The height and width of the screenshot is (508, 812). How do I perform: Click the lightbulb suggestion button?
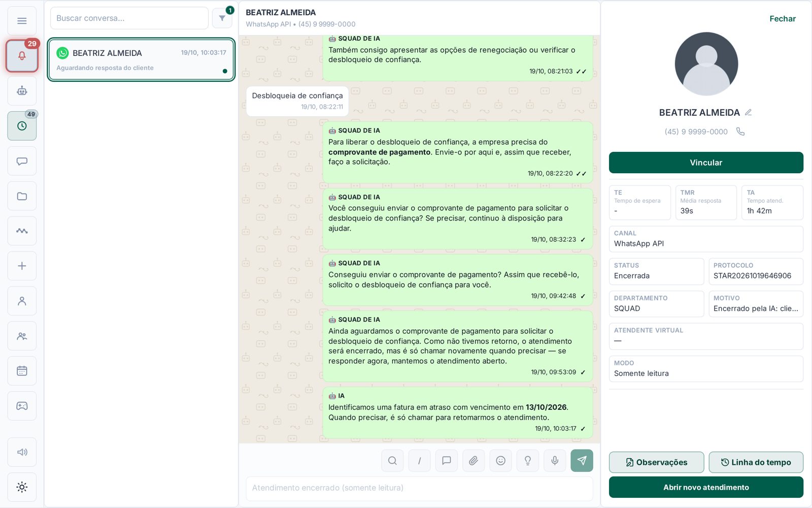coord(528,461)
